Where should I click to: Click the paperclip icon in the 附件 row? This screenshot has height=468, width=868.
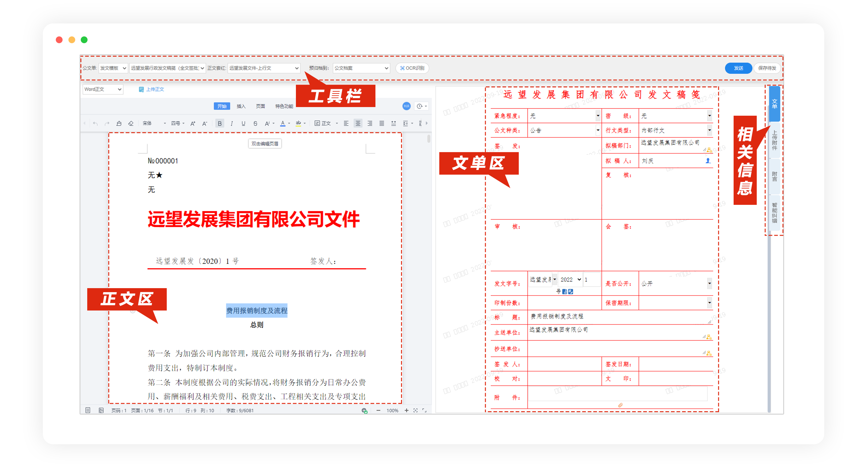click(620, 406)
